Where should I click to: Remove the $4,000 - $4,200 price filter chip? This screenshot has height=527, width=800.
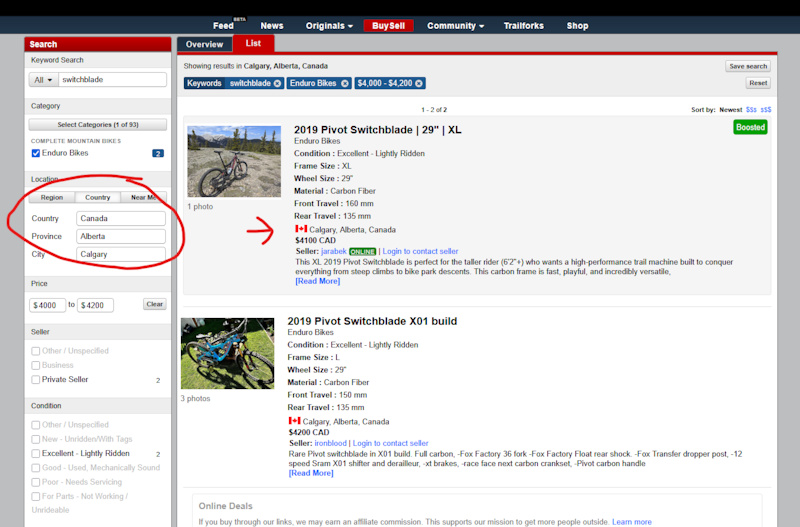(x=419, y=83)
